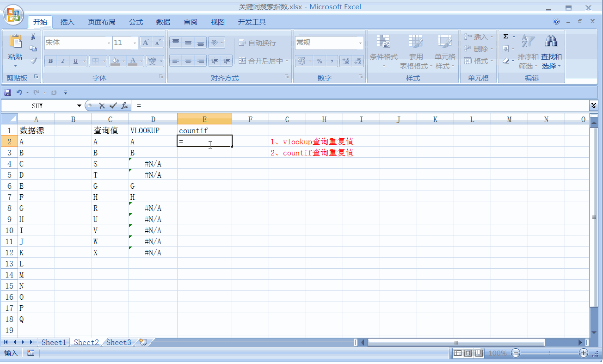
Task: Click the Cut scissors icon
Action: (x=33, y=37)
